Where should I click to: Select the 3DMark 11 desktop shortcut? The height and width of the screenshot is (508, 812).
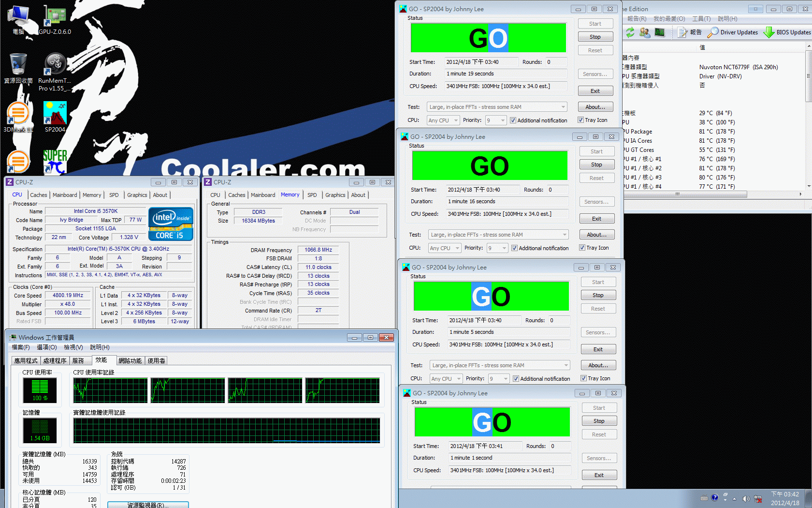coord(18,117)
